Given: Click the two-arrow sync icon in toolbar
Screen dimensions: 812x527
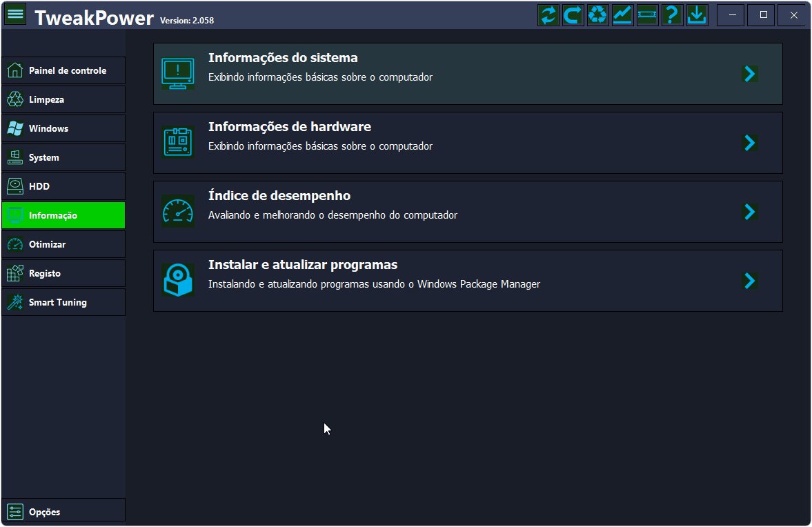Looking at the screenshot, I should point(548,15).
